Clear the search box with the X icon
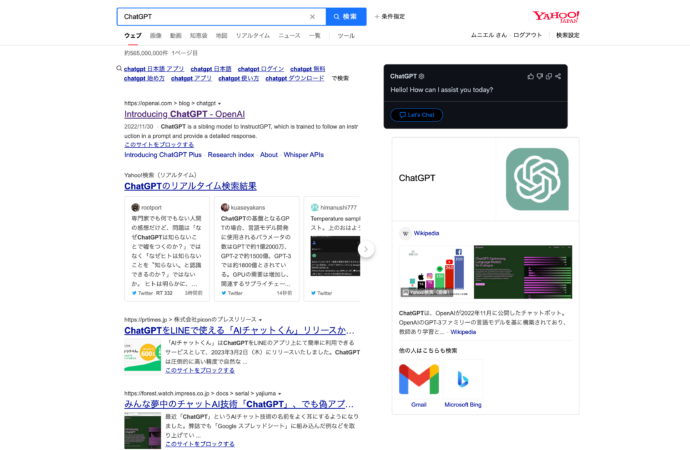 click(312, 17)
